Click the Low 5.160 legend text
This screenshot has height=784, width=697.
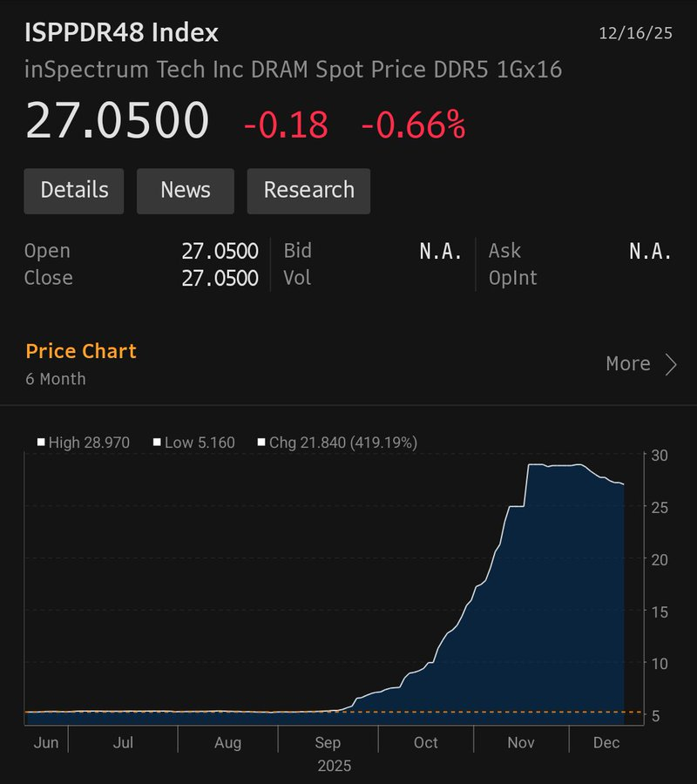[200, 443]
